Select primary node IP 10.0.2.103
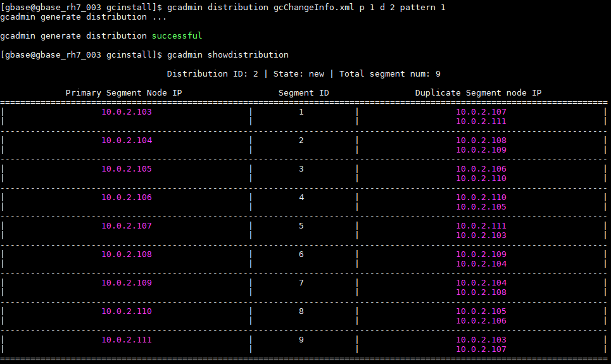The height and width of the screenshot is (364, 611). (127, 112)
